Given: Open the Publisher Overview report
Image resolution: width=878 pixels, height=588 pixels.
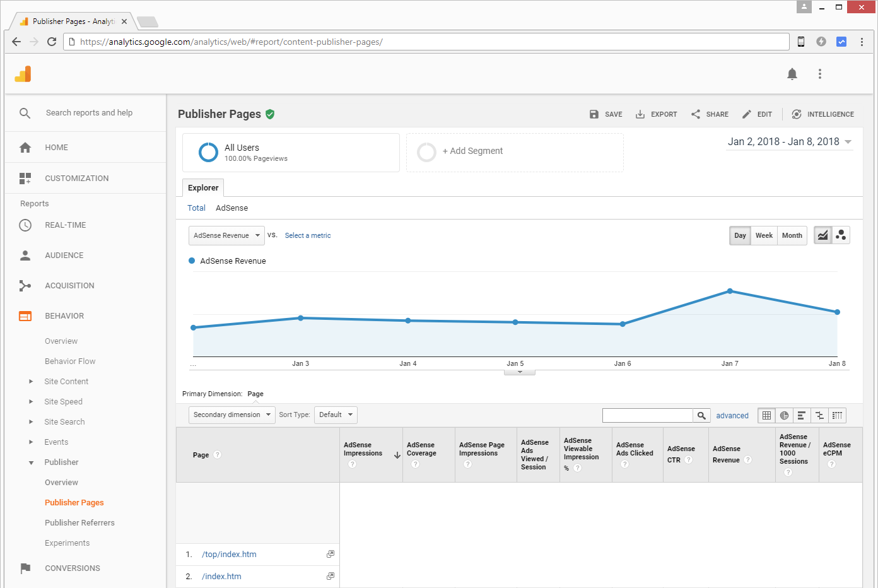Looking at the screenshot, I should pyautogui.click(x=61, y=483).
